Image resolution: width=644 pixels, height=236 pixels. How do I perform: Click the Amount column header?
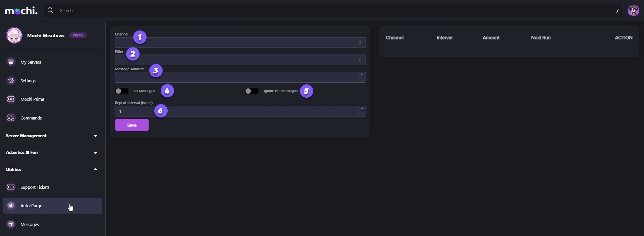click(491, 38)
